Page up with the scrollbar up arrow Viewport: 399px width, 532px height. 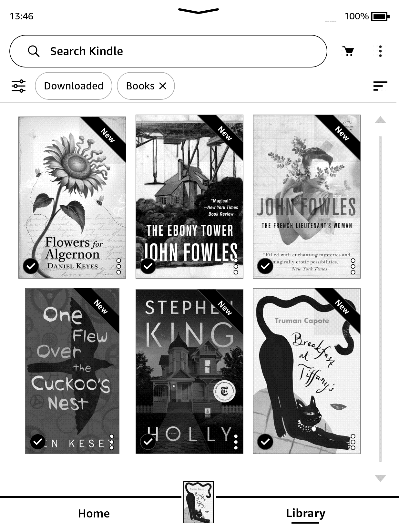pos(381,120)
